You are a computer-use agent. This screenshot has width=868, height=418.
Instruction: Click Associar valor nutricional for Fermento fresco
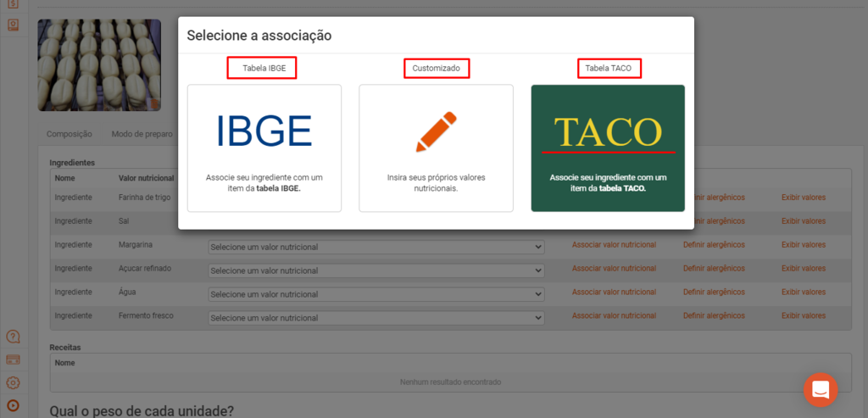point(614,315)
